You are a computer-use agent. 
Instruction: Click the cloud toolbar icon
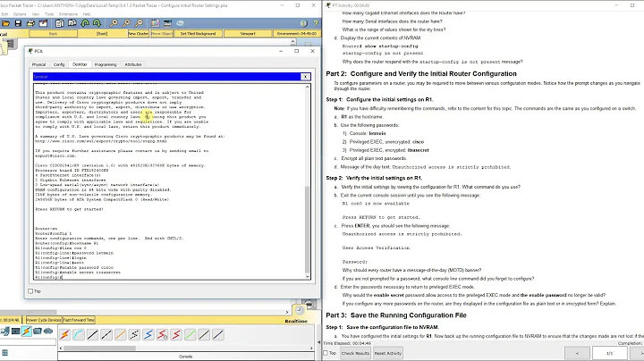click(x=181, y=23)
